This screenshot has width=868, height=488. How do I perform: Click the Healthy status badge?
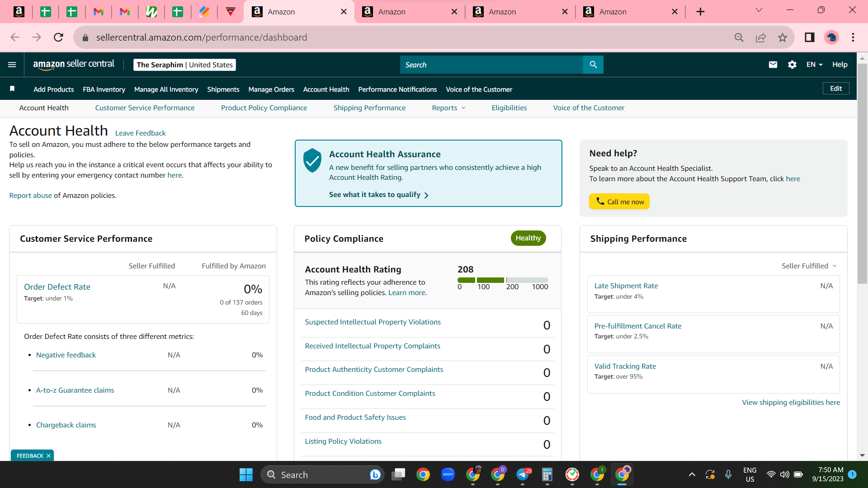tap(528, 238)
